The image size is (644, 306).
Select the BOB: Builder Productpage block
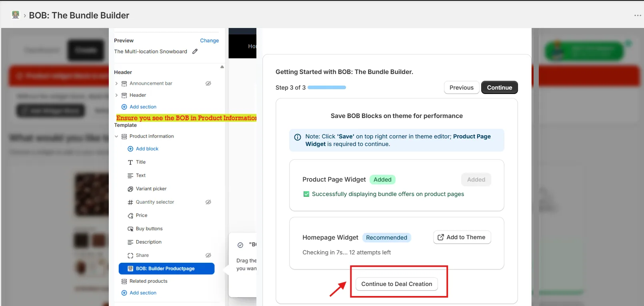[167, 269]
